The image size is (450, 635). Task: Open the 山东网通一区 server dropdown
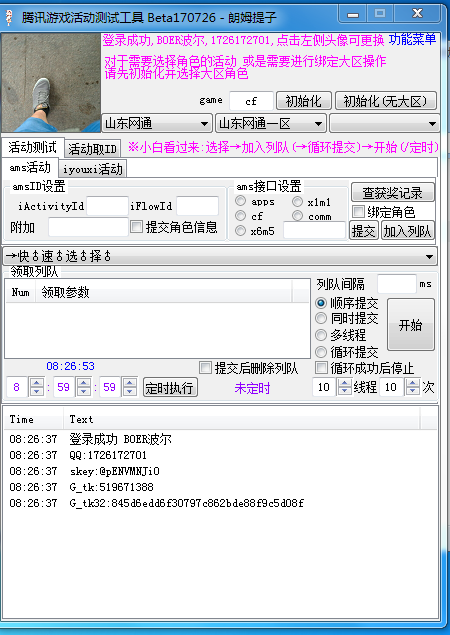(x=271, y=123)
